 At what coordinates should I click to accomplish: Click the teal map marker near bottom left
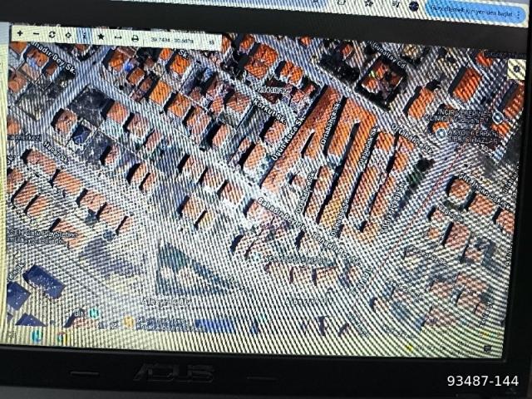click(x=94, y=313)
